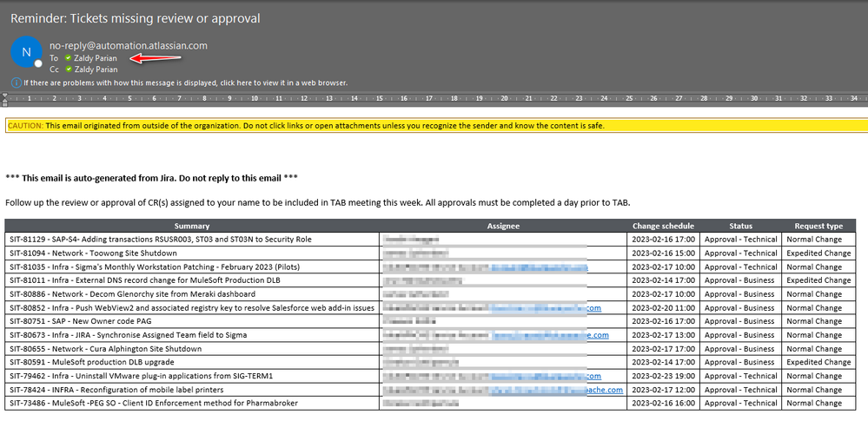Click SIT-81035 Sigma's Monthly Workstation Patching row

pyautogui.click(x=155, y=266)
